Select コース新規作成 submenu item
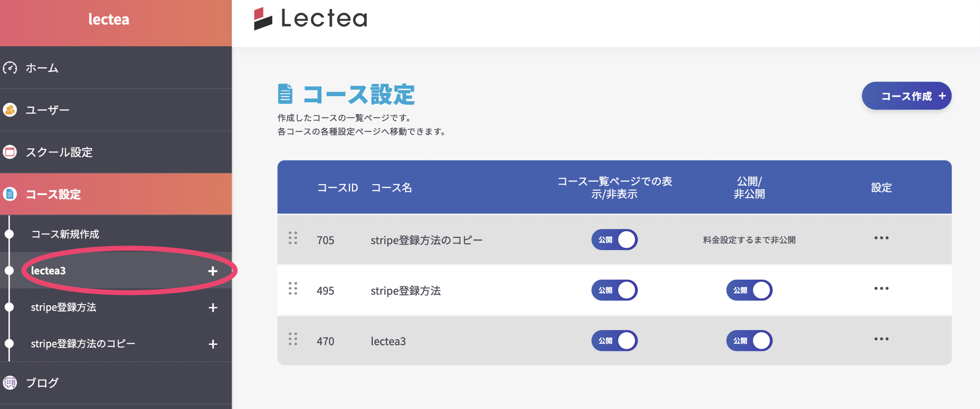 pyautogui.click(x=65, y=234)
